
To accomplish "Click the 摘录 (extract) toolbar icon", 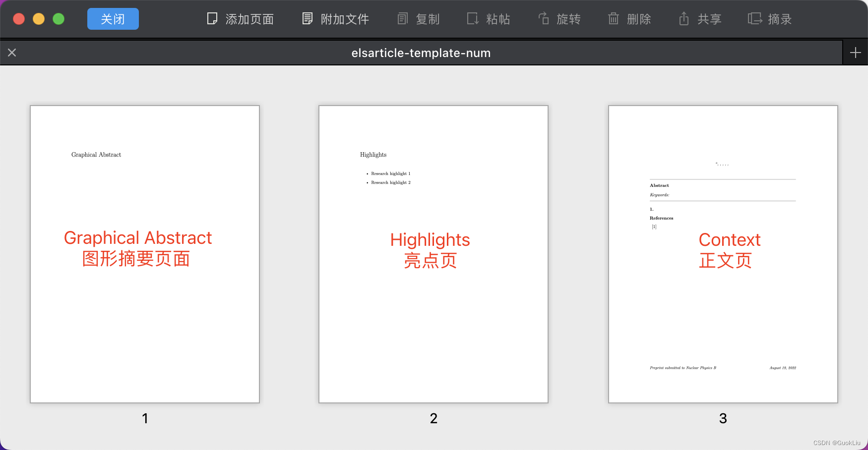I will (x=753, y=18).
